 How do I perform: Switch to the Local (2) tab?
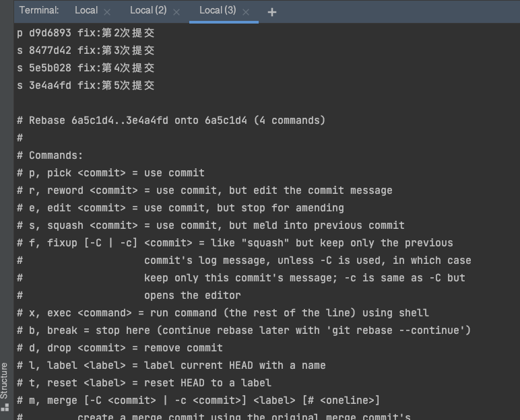[x=148, y=10]
